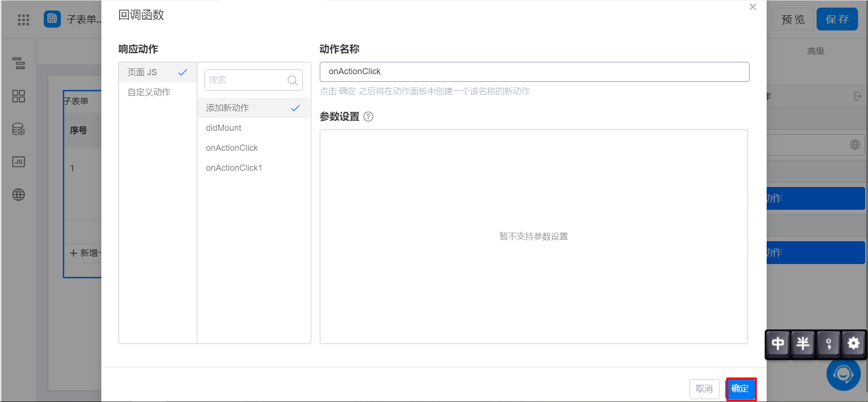The image size is (868, 402).
Task: Open the outline tree sidebar icon
Action: pos(19,63)
